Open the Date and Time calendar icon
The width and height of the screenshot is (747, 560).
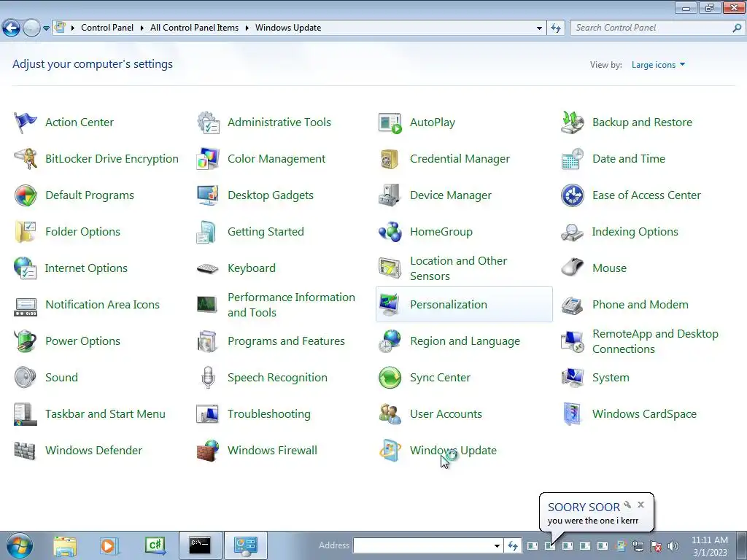[572, 159]
